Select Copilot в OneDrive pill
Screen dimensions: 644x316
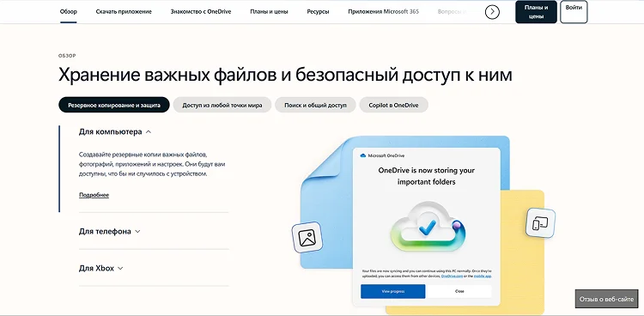393,105
